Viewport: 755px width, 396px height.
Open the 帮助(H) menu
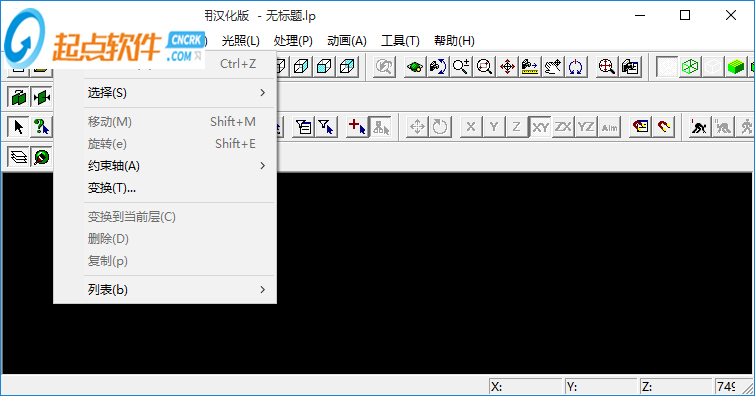454,41
